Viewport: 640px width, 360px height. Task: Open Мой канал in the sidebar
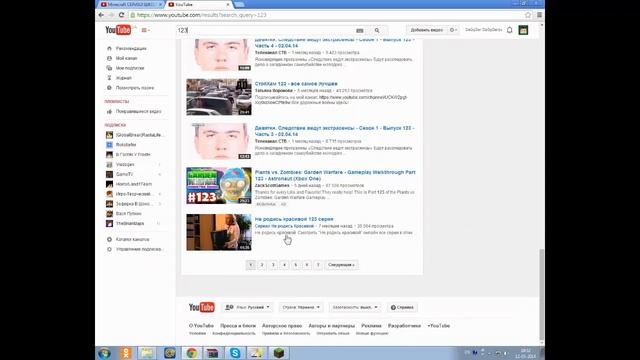click(x=126, y=58)
